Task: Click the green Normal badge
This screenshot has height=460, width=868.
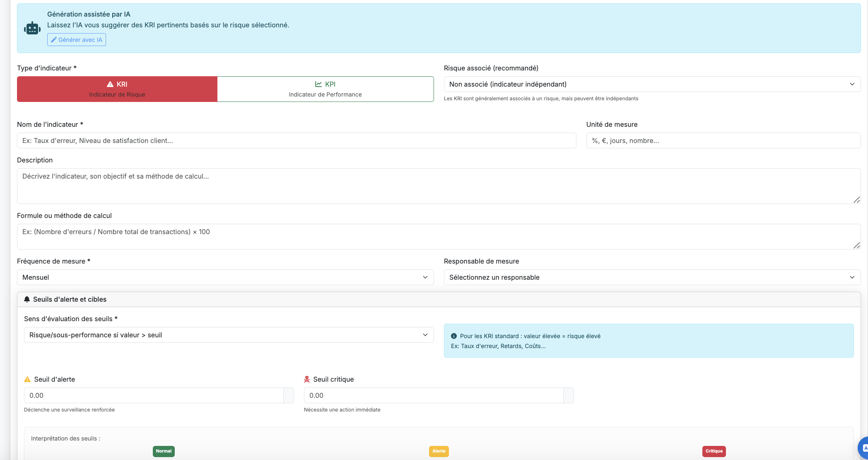Action: (164, 451)
